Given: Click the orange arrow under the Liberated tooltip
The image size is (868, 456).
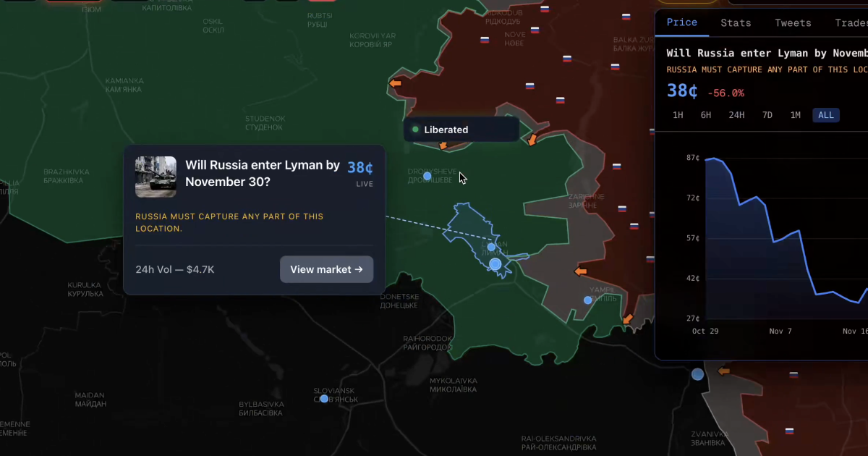Looking at the screenshot, I should 443,145.
